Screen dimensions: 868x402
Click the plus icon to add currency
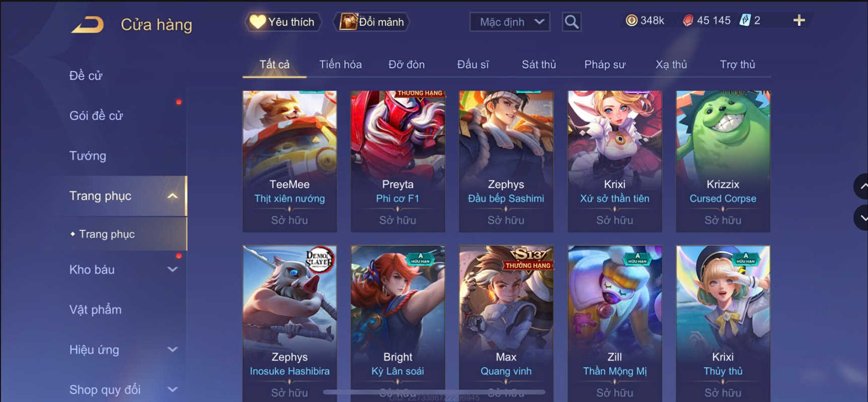(799, 20)
